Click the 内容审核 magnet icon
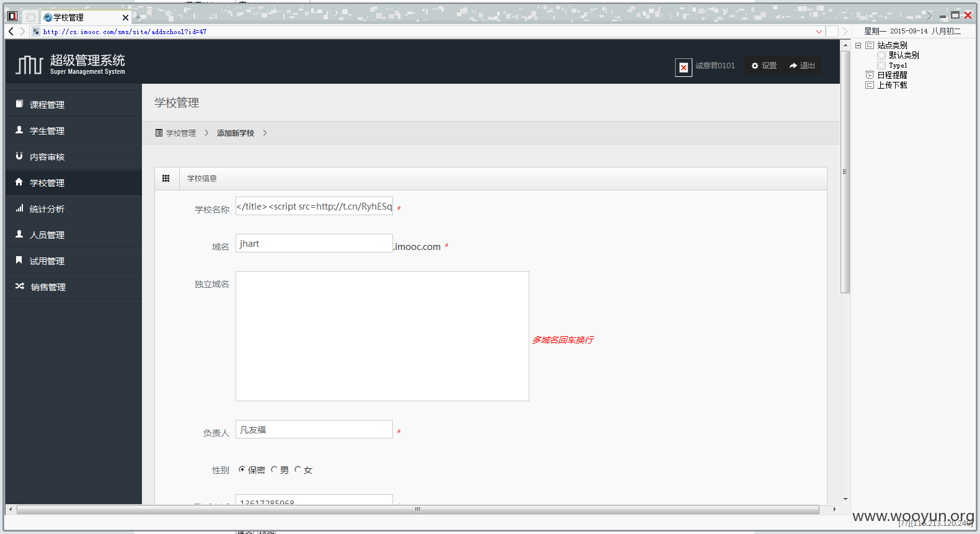The height and width of the screenshot is (534, 980). point(19,156)
